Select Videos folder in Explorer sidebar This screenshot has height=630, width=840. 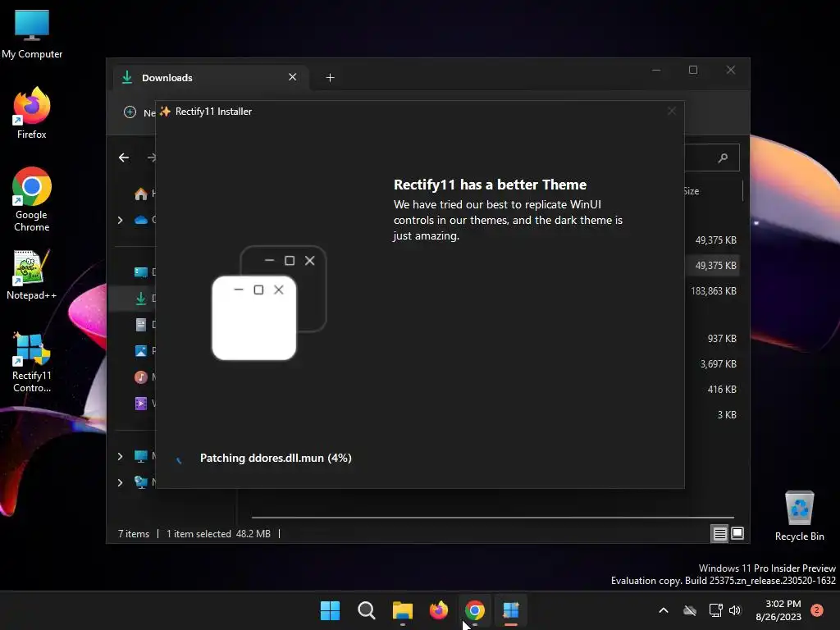pyautogui.click(x=141, y=404)
